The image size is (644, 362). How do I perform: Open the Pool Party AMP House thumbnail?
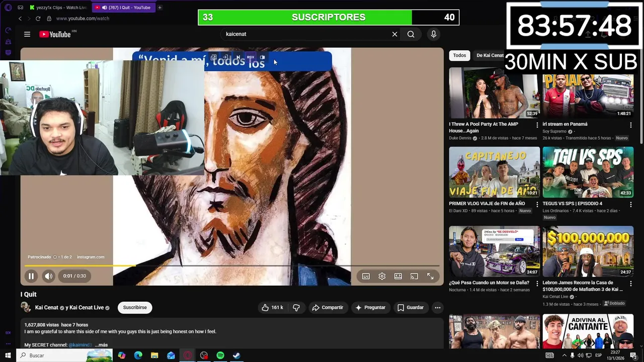click(x=495, y=93)
